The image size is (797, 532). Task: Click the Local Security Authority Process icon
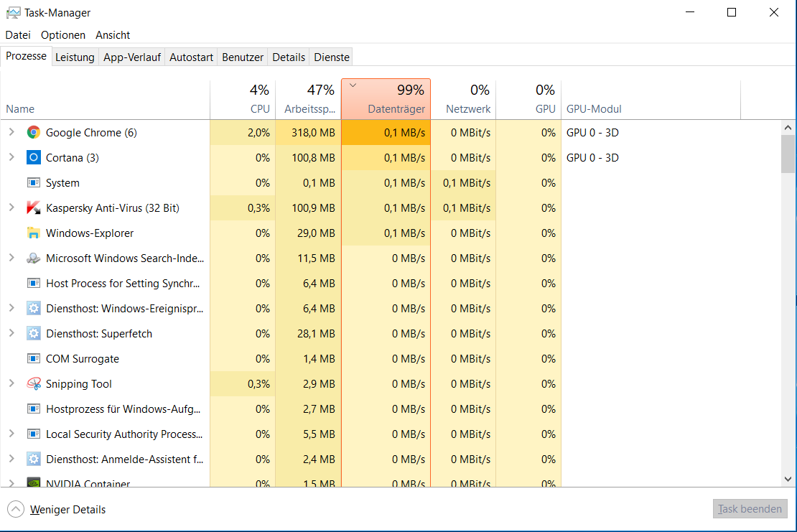[x=34, y=434]
